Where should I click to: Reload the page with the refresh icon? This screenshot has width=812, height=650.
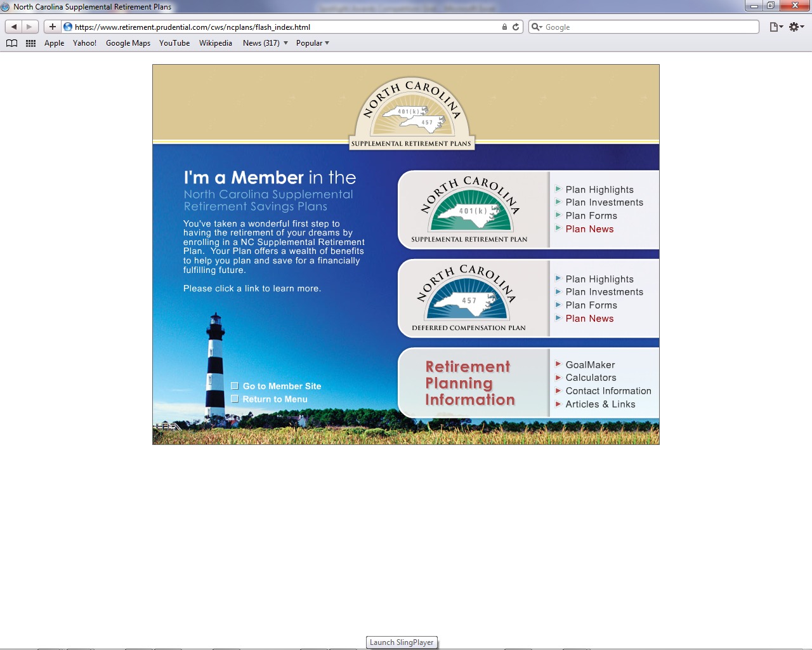pyautogui.click(x=516, y=27)
